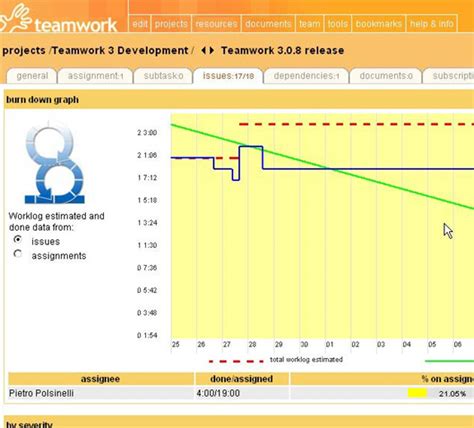Switch to the subtask tab
The width and height of the screenshot is (474, 428).
pos(163,76)
